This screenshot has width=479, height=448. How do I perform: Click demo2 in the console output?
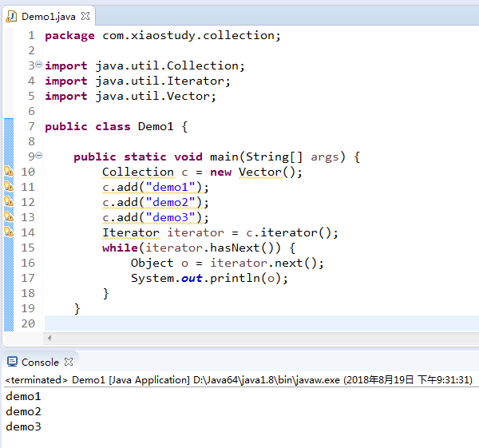pyautogui.click(x=23, y=411)
